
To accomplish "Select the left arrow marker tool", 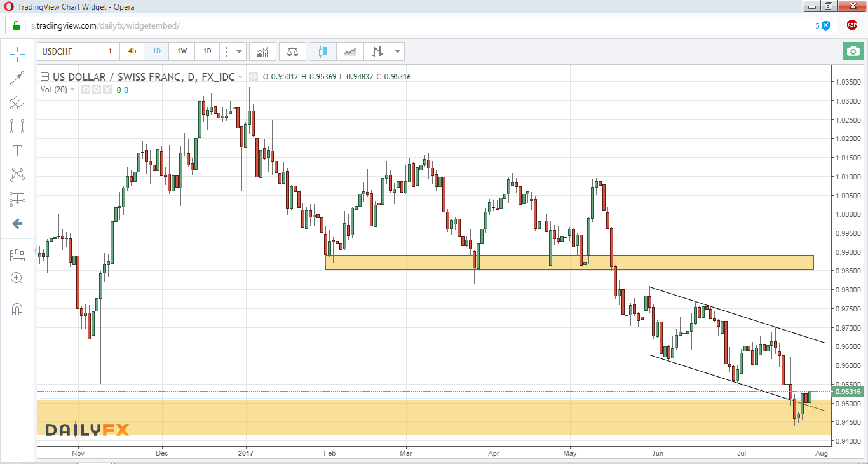I will [17, 223].
